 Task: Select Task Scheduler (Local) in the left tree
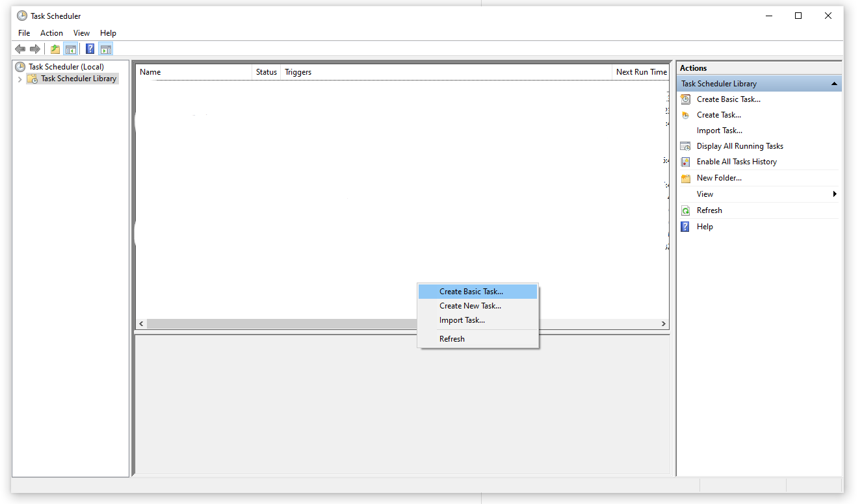pyautogui.click(x=65, y=66)
